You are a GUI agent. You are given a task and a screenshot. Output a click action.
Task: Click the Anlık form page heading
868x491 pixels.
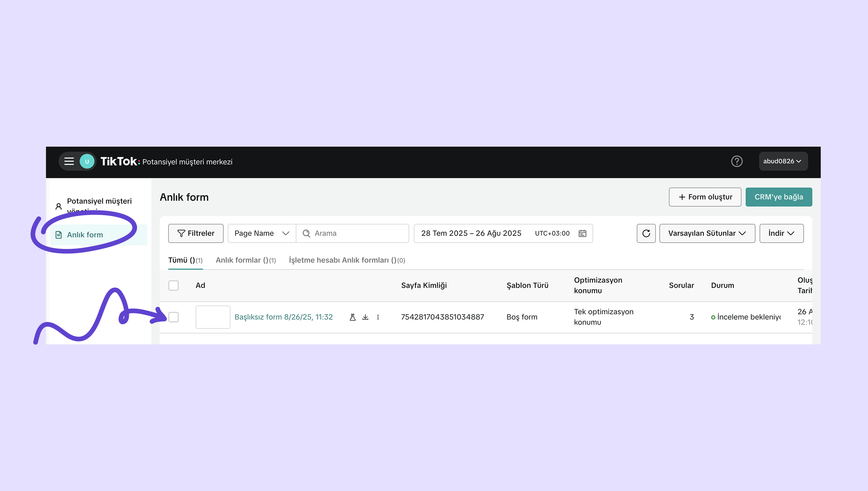pos(184,197)
